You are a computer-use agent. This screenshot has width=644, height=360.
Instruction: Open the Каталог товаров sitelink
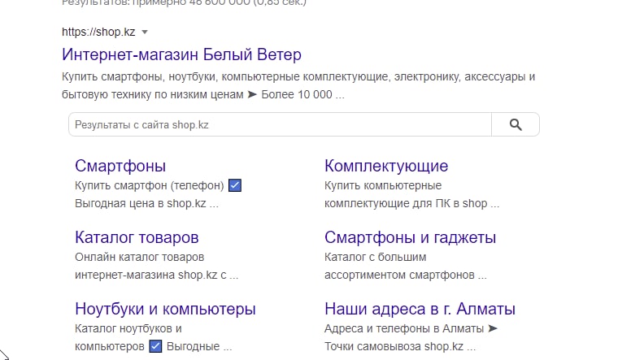click(137, 237)
